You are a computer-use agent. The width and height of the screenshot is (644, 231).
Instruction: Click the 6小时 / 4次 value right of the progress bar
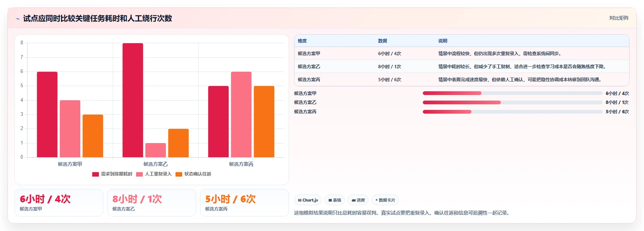(x=617, y=94)
